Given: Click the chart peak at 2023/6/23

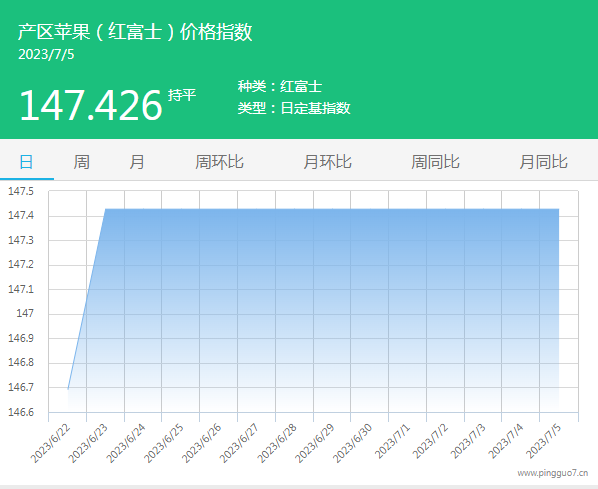Looking at the screenshot, I should tap(105, 209).
